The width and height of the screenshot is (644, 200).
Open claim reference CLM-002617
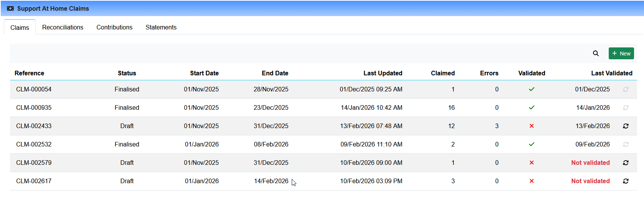pos(34,181)
